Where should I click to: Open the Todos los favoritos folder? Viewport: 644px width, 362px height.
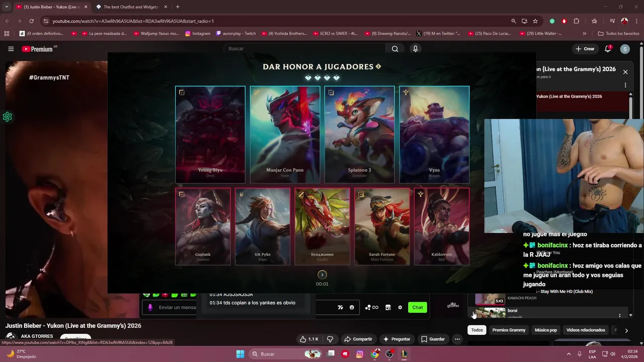[x=618, y=34]
